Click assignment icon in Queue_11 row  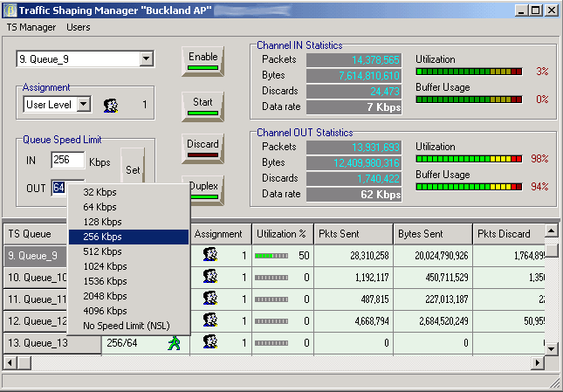coord(209,298)
